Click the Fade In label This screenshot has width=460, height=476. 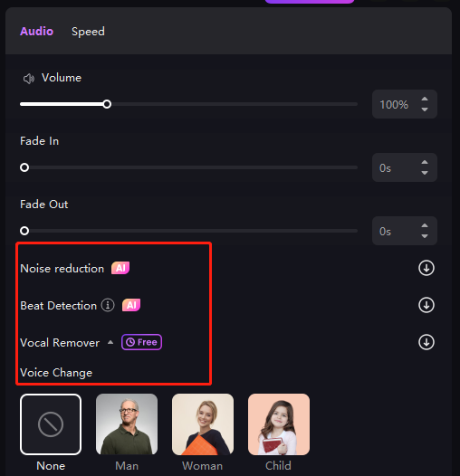(x=40, y=141)
